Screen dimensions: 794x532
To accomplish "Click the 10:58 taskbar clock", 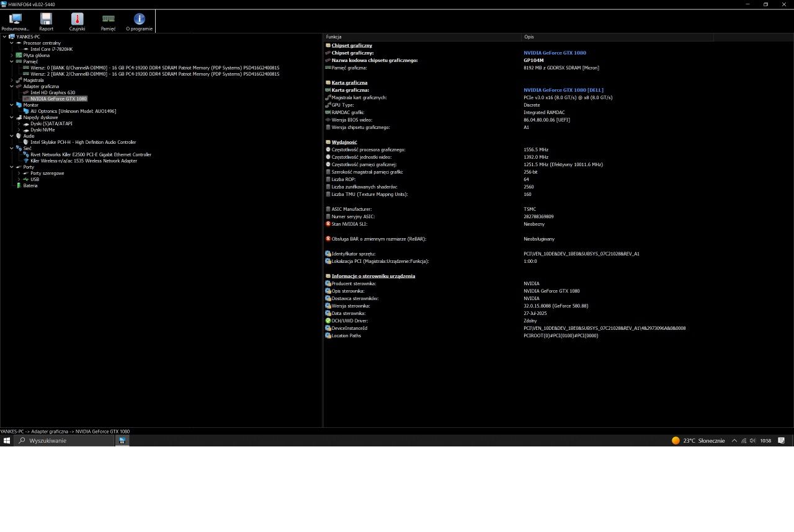I will point(765,441).
